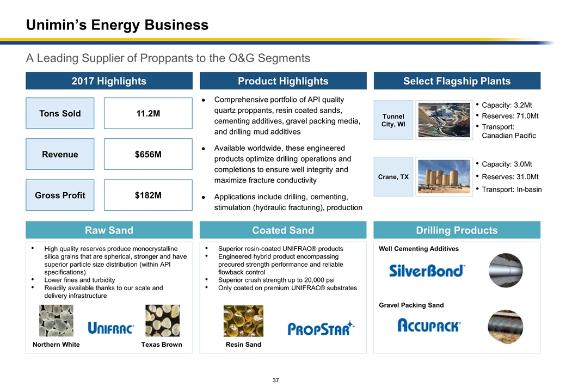Collapse the Drilling Products section

click(x=457, y=230)
